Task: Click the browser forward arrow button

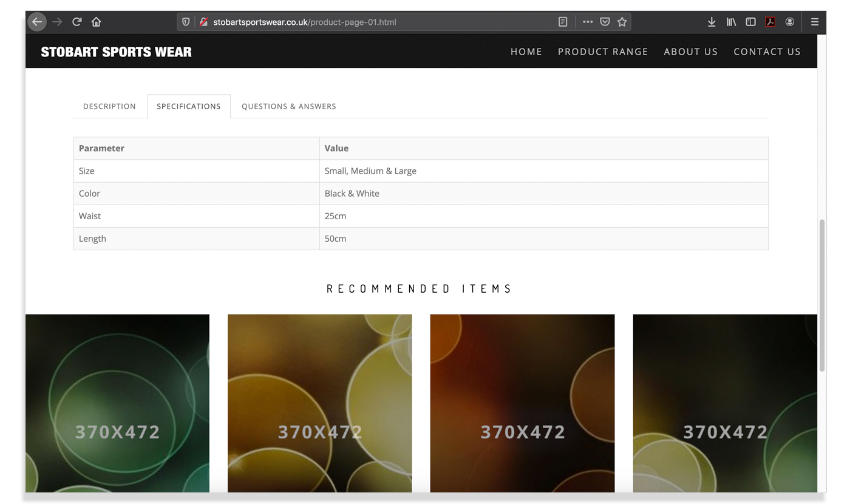Action: (x=57, y=22)
